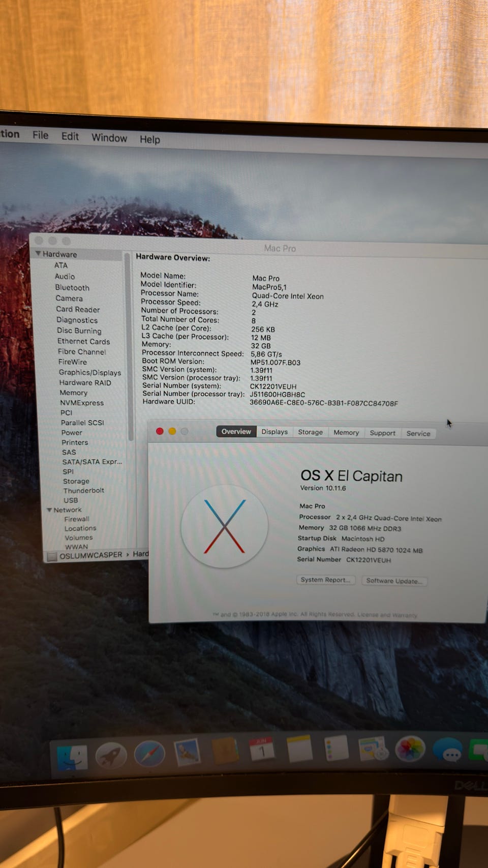
Task: Open Photos pinwheel icon in Dock
Action: (410, 748)
